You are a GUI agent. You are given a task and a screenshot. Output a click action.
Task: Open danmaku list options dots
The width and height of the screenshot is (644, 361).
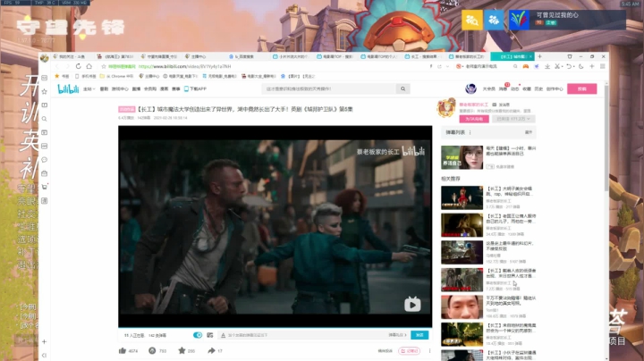pos(470,132)
